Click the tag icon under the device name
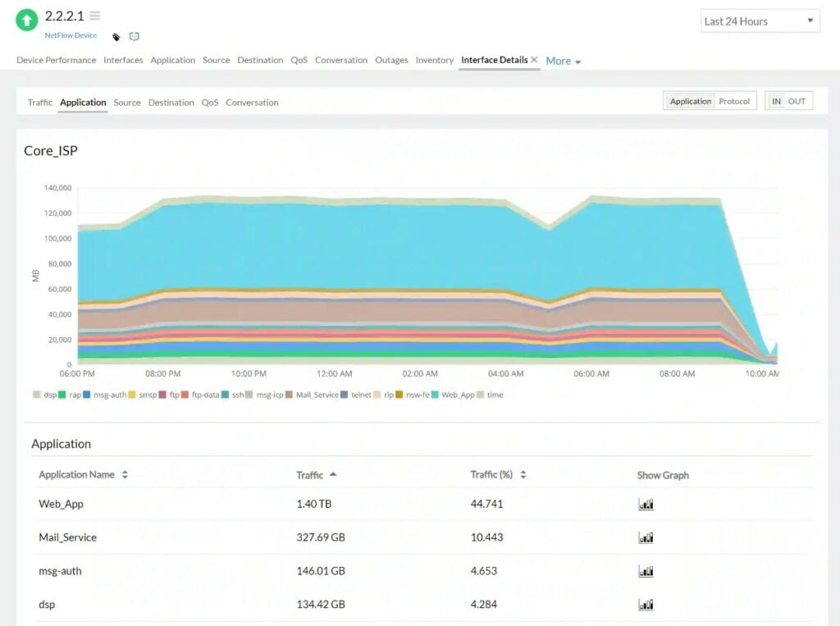 (x=116, y=37)
